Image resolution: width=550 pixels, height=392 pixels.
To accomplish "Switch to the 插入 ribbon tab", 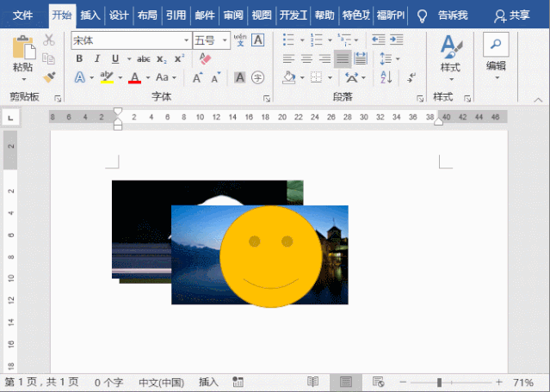I will click(x=90, y=15).
